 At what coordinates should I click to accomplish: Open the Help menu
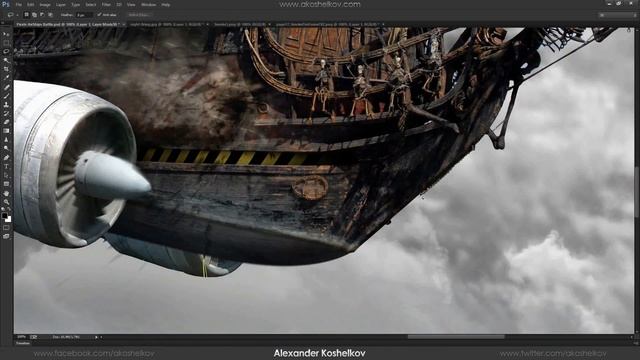[x=166, y=4]
